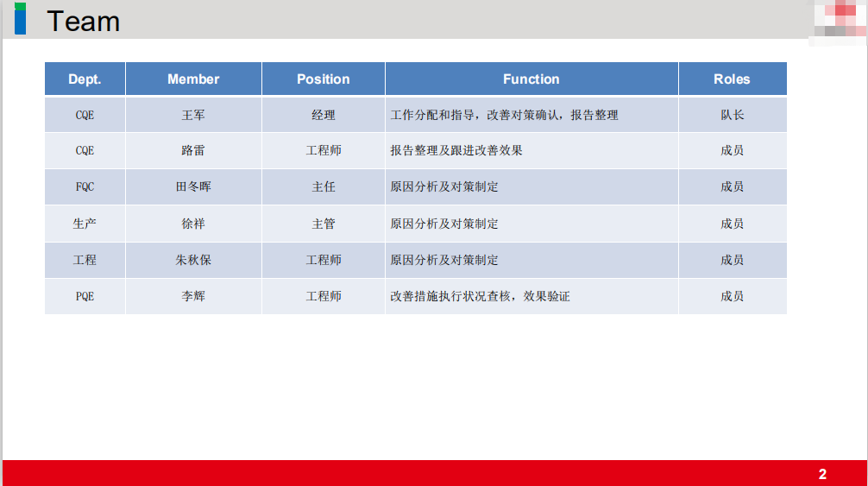Click "工程师" in the 李辉 row
868x486 pixels.
tap(324, 297)
